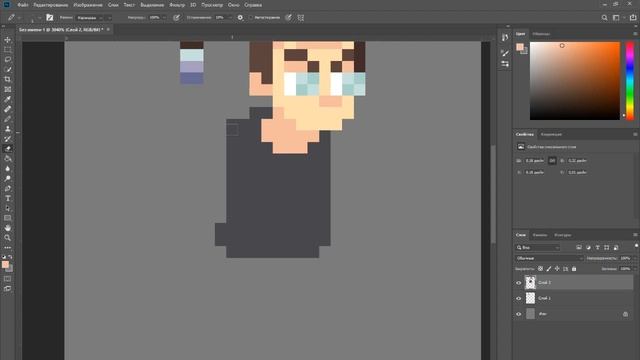Open the blend mode dropdown Обычные
Viewport: 640px width, 360px height.
pos(549,258)
